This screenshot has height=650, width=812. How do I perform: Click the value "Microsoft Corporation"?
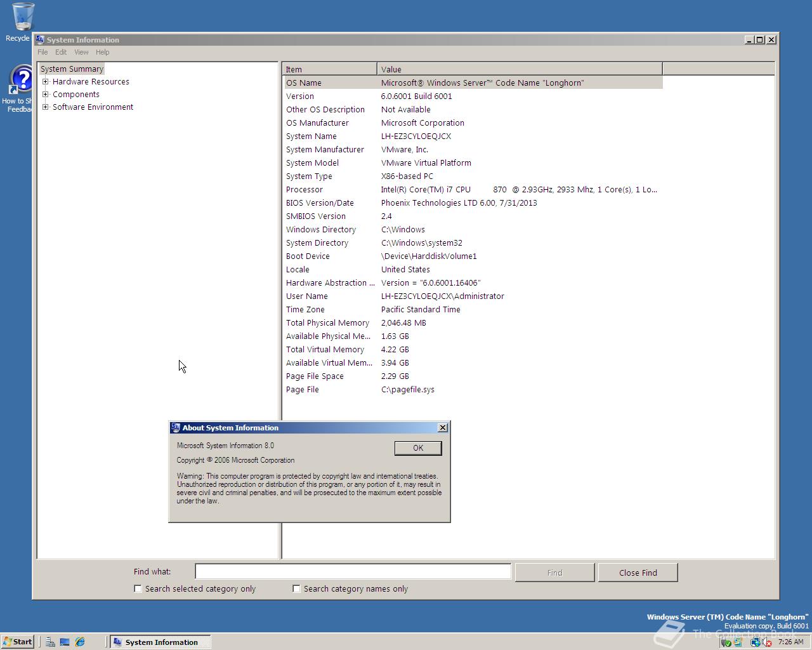pyautogui.click(x=422, y=123)
